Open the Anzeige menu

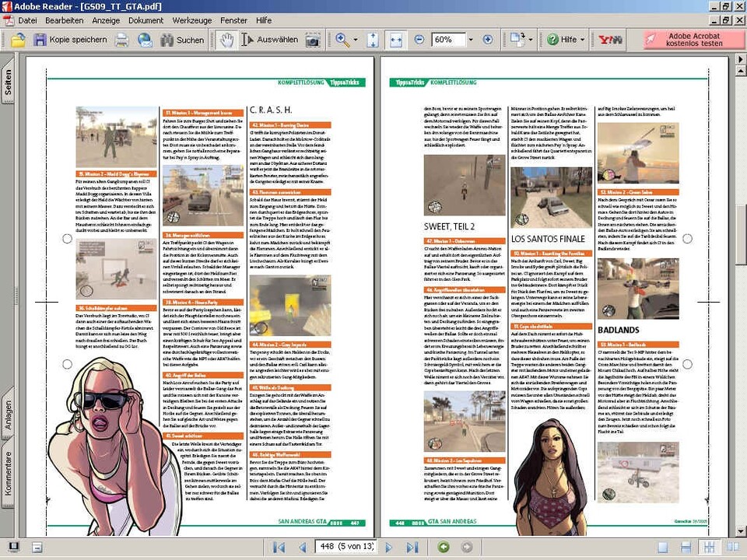click(106, 20)
